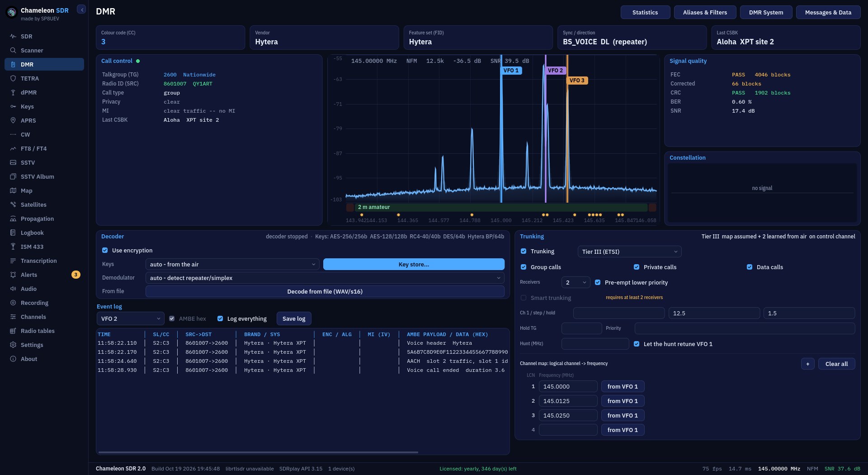This screenshot has width=868, height=475.
Task: Click the event log horizontal scrollbar
Action: [258, 452]
